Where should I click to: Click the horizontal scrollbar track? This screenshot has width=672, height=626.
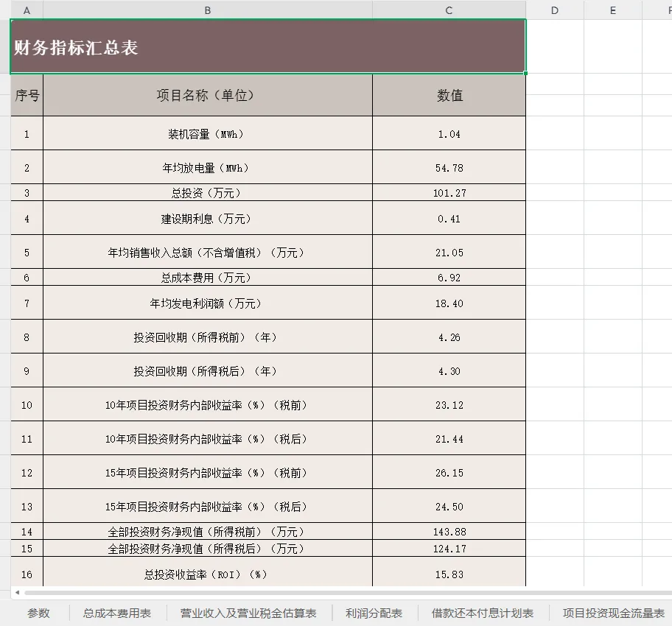click(348, 593)
